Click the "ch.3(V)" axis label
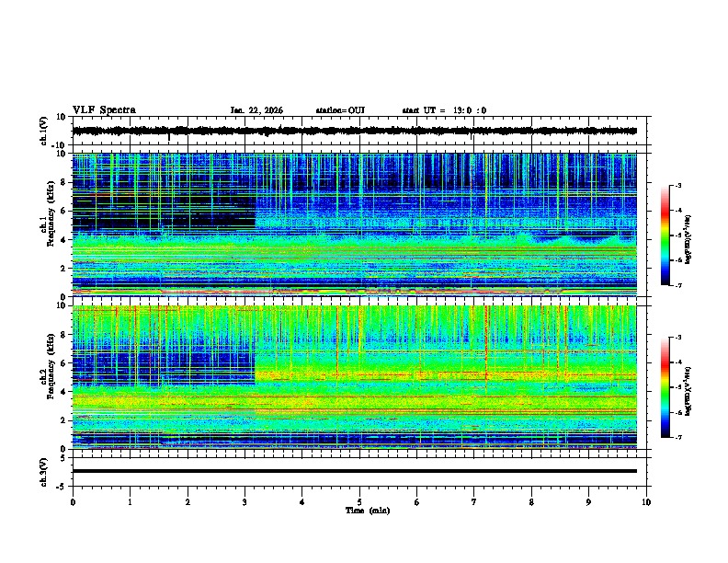 point(43,472)
